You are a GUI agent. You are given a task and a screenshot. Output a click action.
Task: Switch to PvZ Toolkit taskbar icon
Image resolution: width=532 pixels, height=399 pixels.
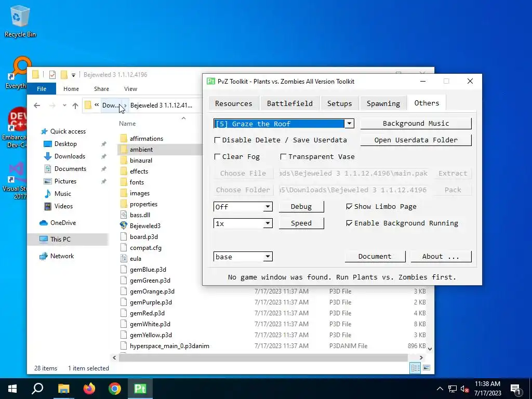pos(140,389)
